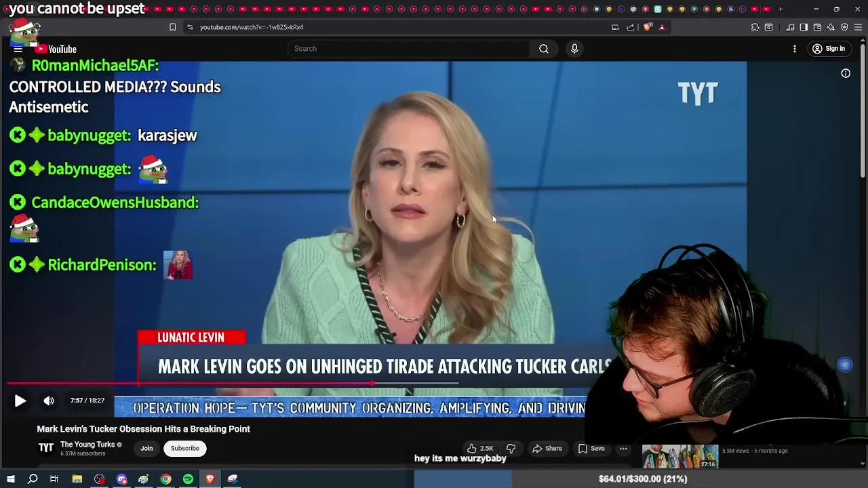Open site information icon in the address bar
Image resolution: width=868 pixels, height=488 pixels.
190,27
